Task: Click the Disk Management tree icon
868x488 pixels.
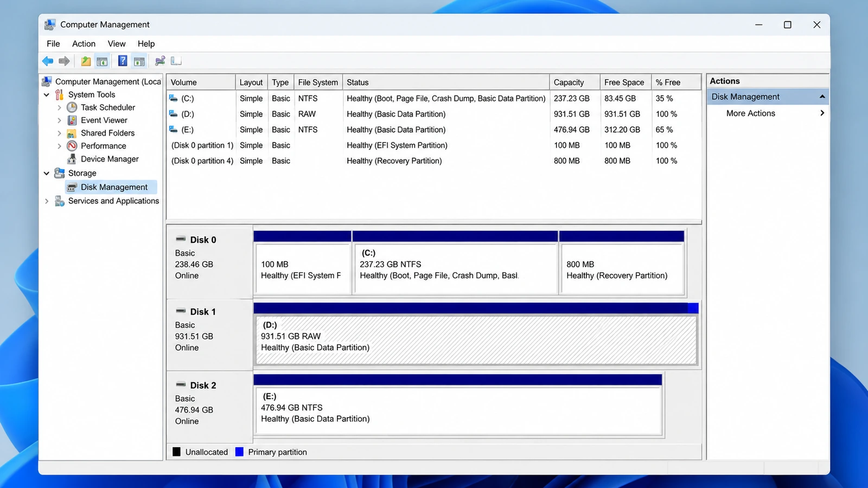Action: pyautogui.click(x=72, y=187)
